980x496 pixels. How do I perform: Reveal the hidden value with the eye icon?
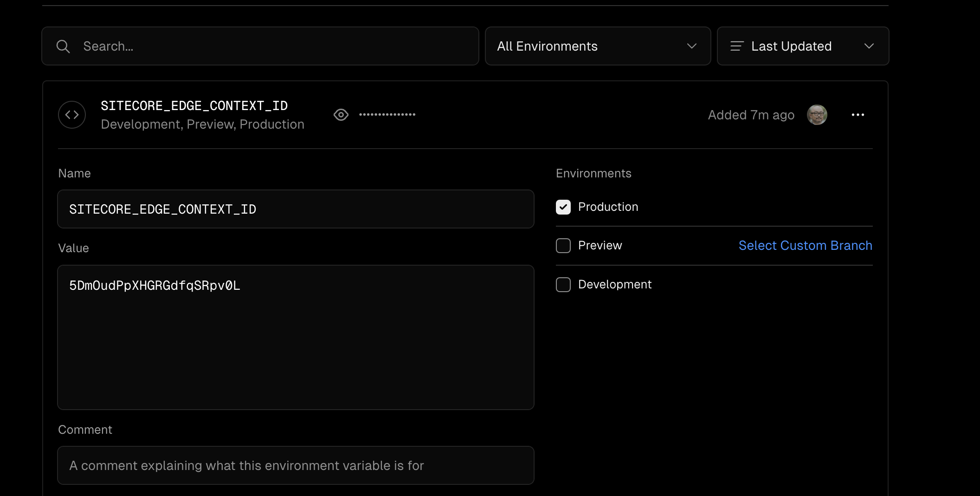pos(341,115)
